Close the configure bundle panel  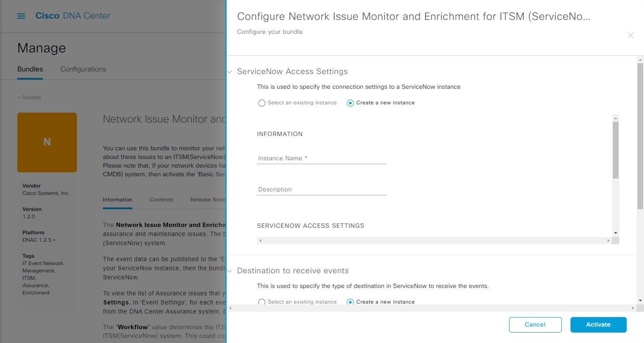click(x=631, y=36)
